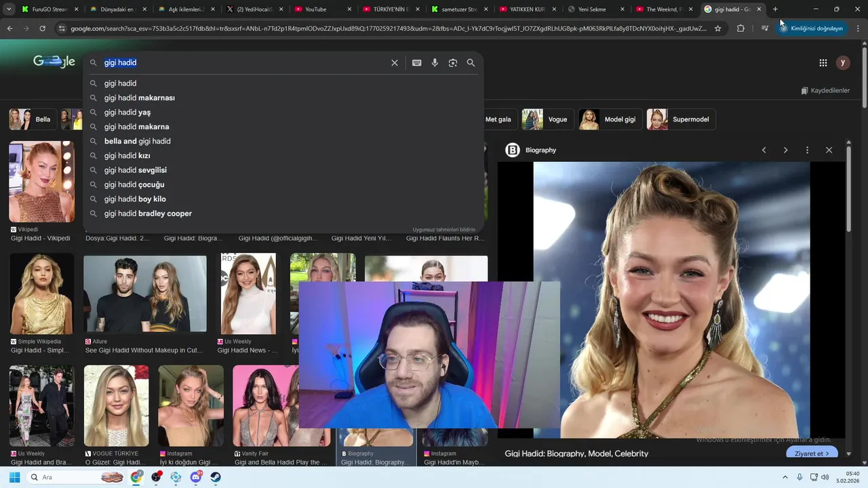Click the Biography source link in preview
The height and width of the screenshot is (488, 868).
[x=532, y=150]
